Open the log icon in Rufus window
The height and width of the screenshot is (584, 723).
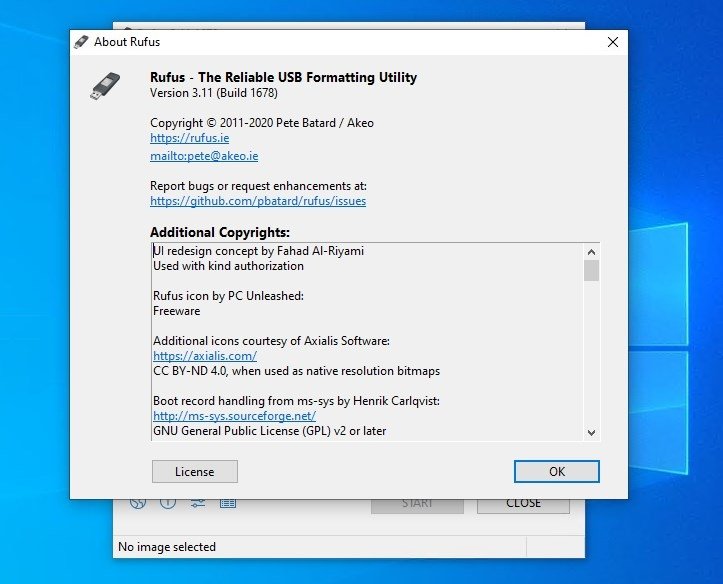(x=228, y=503)
